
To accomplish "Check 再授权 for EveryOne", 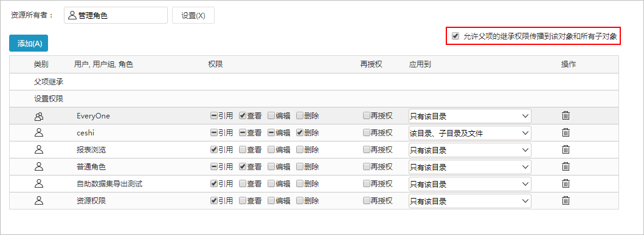I will [367, 115].
